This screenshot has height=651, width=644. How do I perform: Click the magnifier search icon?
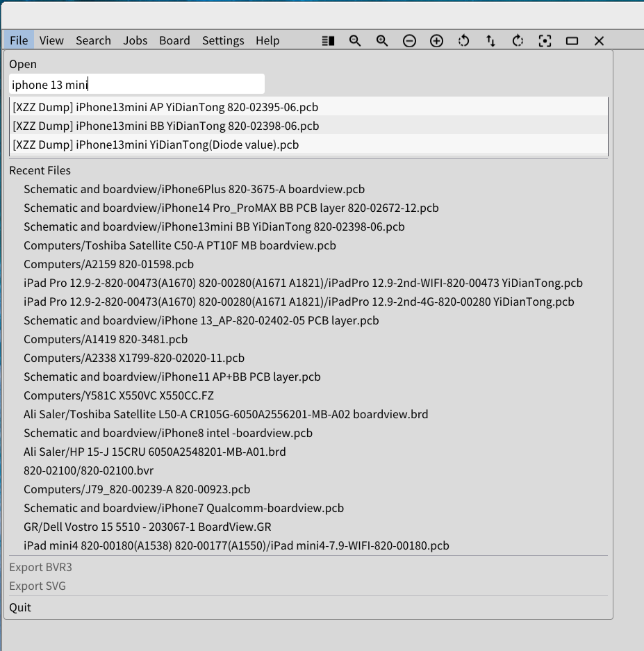coord(355,41)
